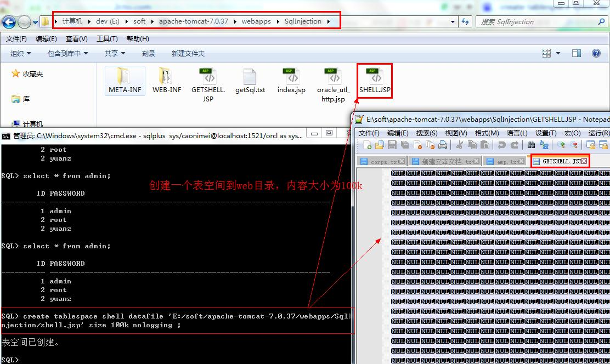Click the Notepad++ Copy icon
Screen dimensions: 610x364
(472, 145)
